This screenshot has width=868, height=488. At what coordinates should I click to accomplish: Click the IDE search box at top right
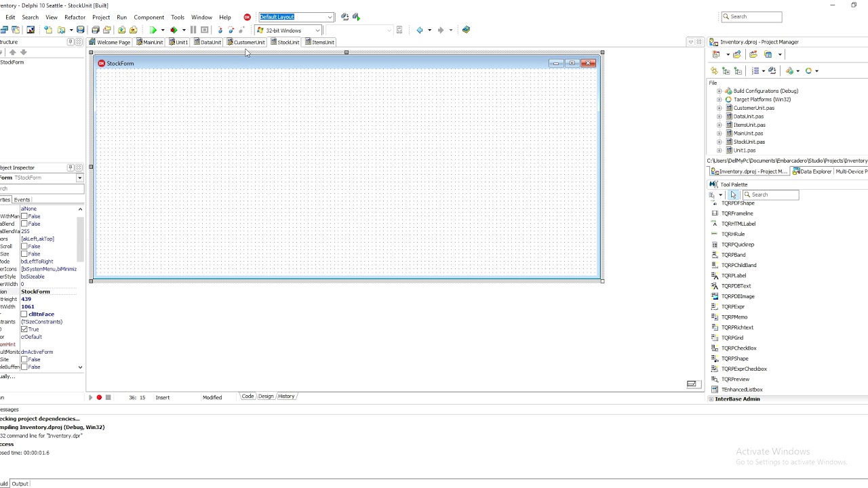point(751,17)
